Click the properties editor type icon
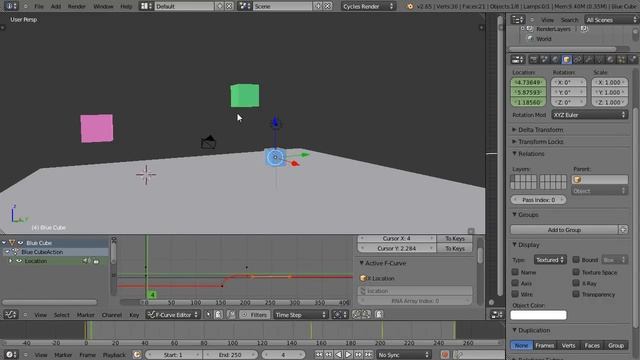Image resolution: width=640 pixels, height=360 pixels. (x=518, y=60)
